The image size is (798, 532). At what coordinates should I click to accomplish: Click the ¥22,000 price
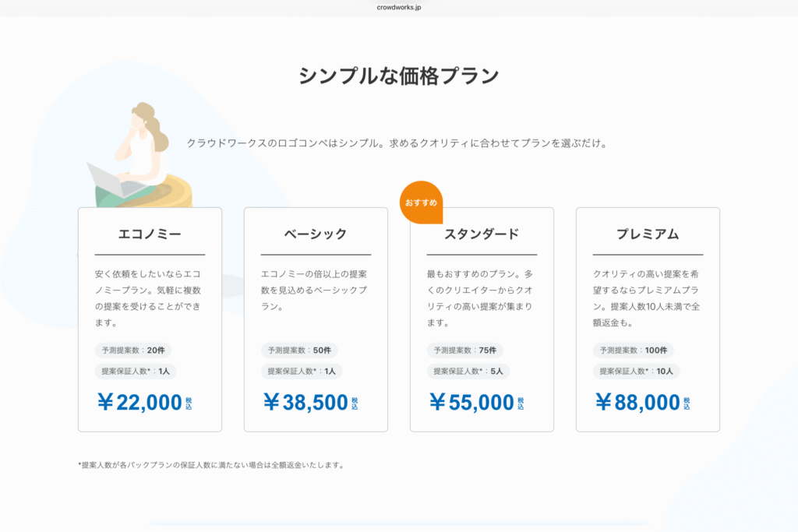pos(139,402)
